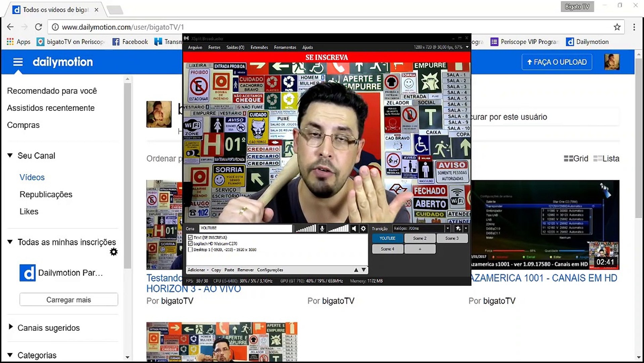The height and width of the screenshot is (363, 644).
Task: Click Remover in the sources toolbar
Action: click(x=245, y=270)
